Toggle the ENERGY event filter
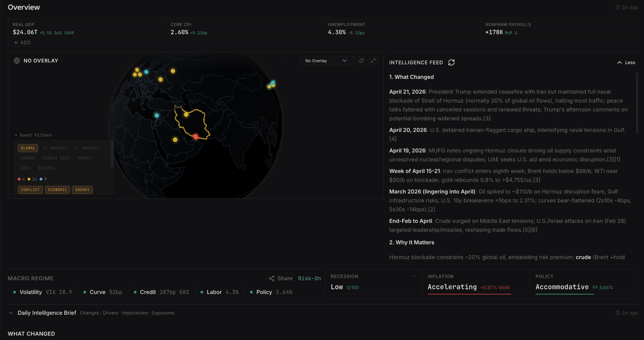The image size is (644, 340). tap(82, 190)
